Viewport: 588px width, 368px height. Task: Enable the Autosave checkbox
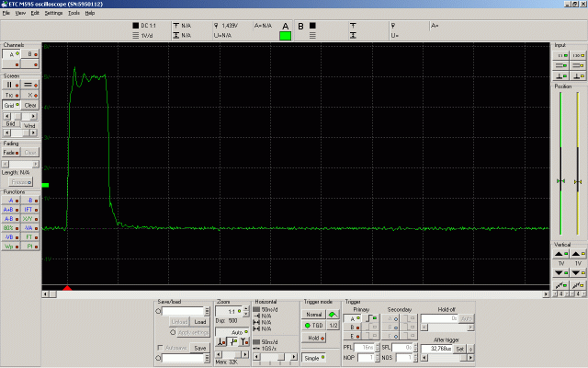(161, 349)
